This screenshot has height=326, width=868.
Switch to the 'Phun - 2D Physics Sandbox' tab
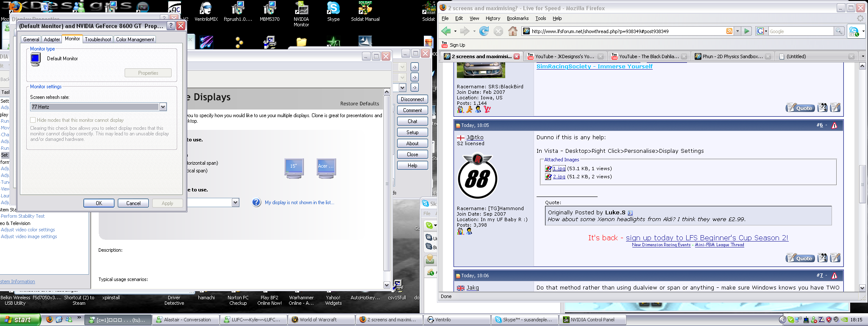(732, 56)
